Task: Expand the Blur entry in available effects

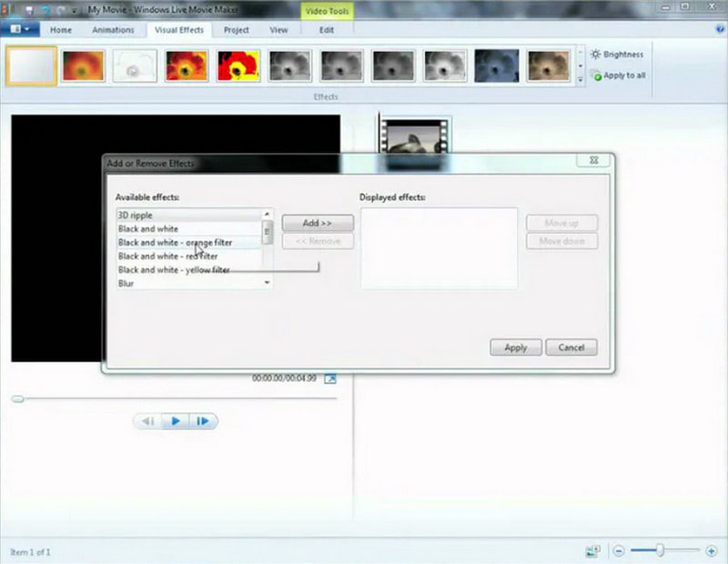Action: [x=268, y=284]
